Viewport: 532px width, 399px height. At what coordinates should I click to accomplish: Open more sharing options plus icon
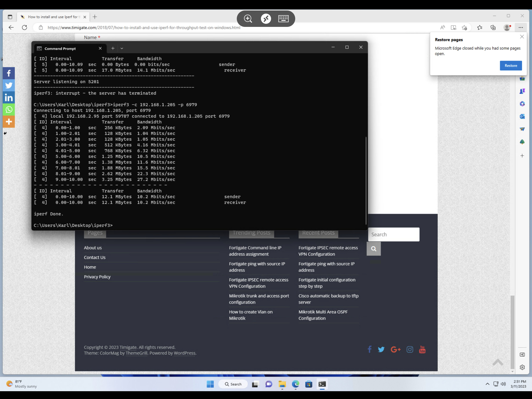click(9, 122)
